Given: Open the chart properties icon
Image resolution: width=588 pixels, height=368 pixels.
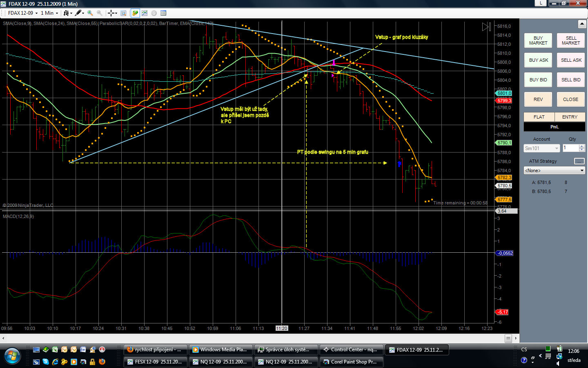Looking at the screenshot, I should coord(163,13).
